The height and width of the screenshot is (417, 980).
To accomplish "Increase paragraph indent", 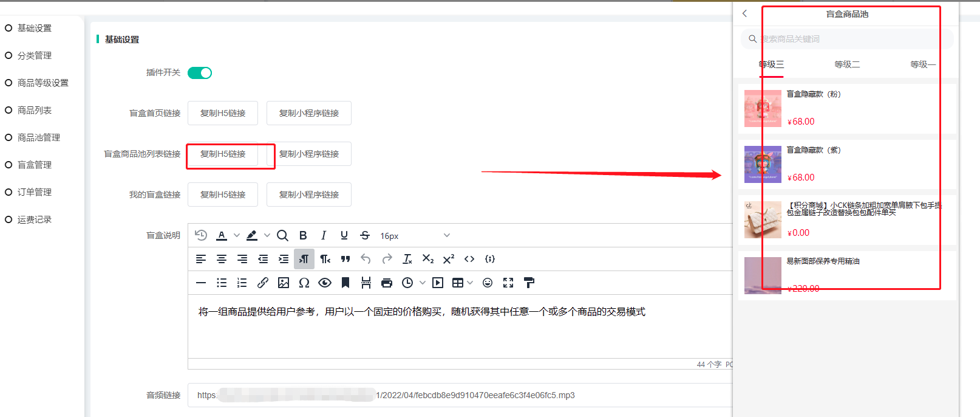I will pyautogui.click(x=284, y=259).
